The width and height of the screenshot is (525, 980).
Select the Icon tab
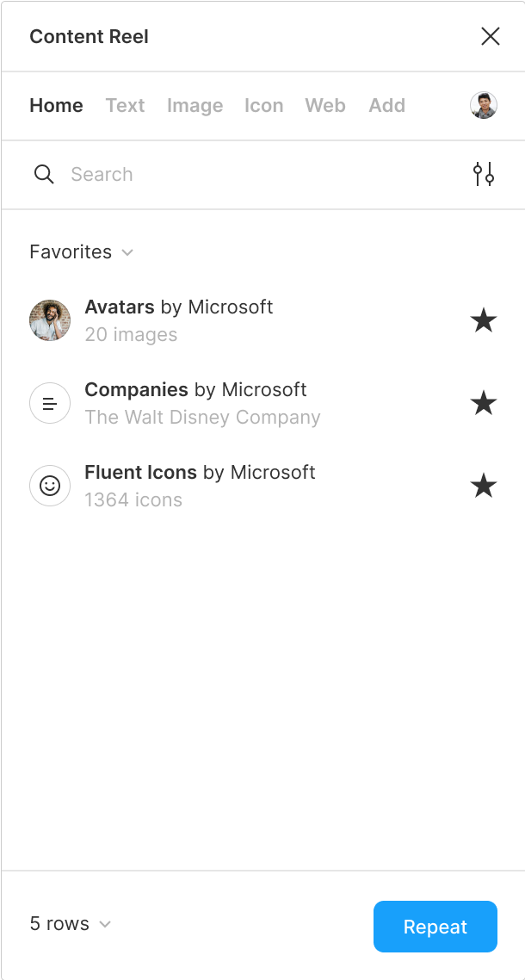pos(263,105)
